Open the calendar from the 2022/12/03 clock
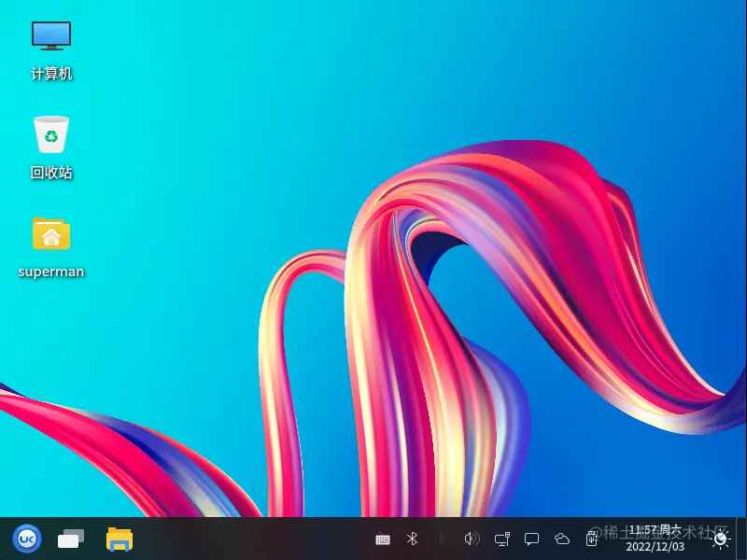The image size is (747, 560). coord(655,539)
